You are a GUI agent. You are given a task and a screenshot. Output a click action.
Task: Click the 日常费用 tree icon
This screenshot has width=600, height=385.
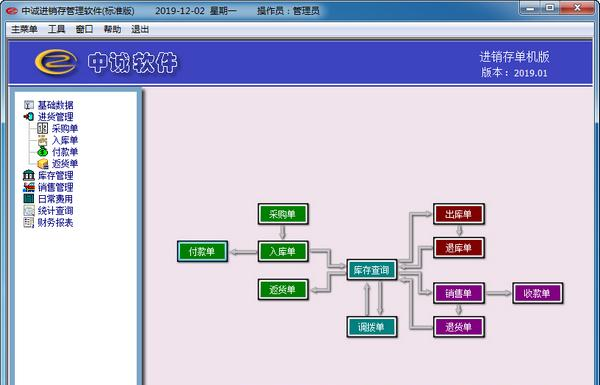29,199
